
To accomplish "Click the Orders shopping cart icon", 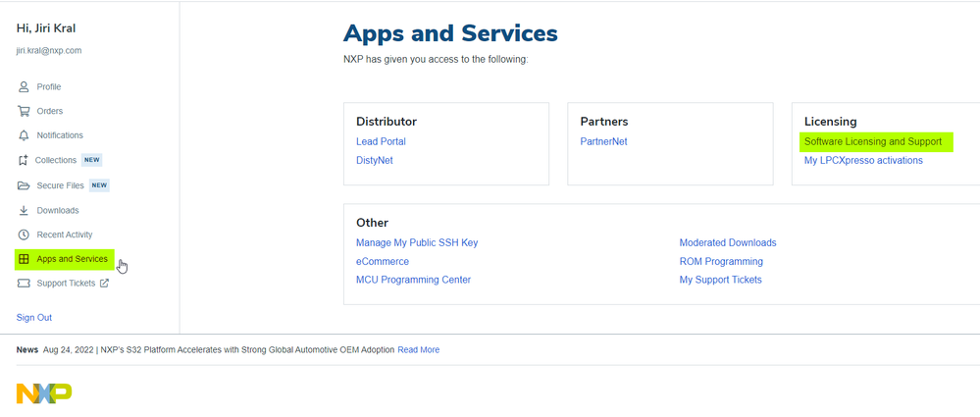I will click(x=24, y=112).
